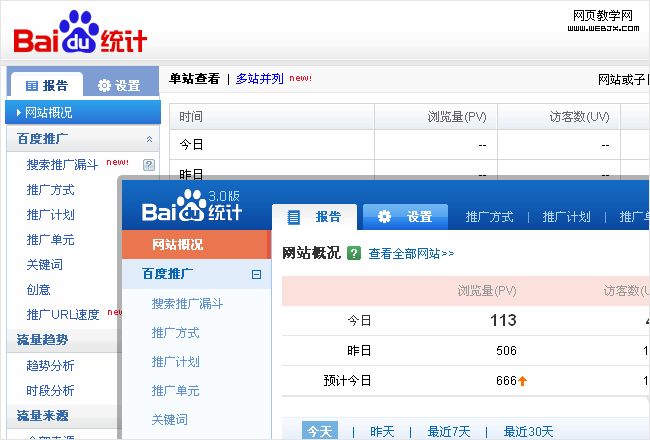Click the green help icon beside 网站概况
Image resolution: width=650 pixels, height=440 pixels.
[x=353, y=253]
